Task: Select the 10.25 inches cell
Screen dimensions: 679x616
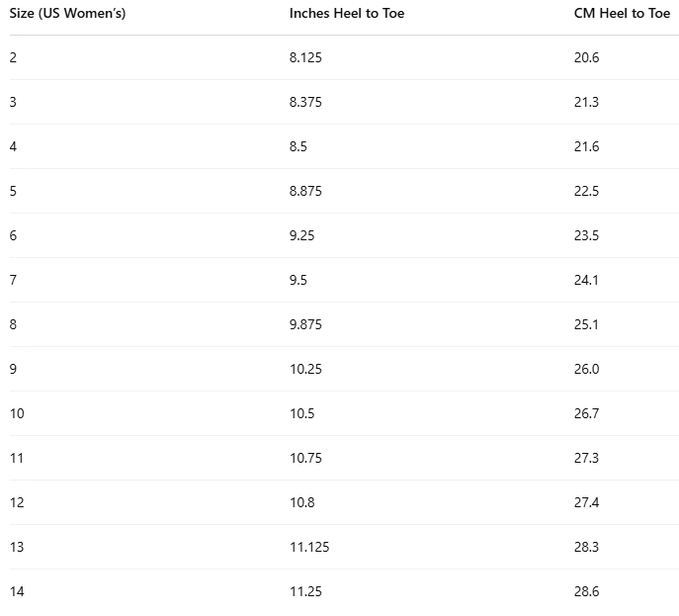Action: [x=305, y=369]
